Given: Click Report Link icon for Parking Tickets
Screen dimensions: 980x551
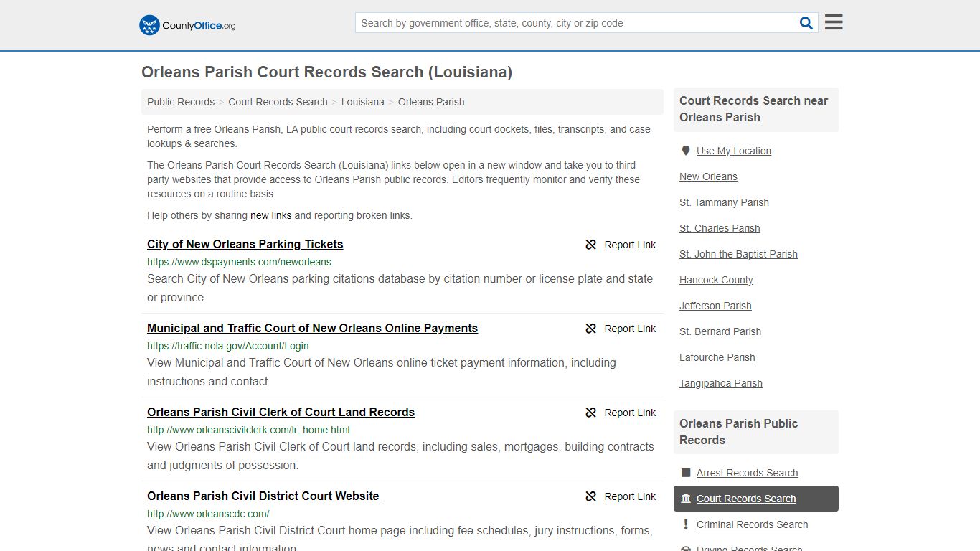Looking at the screenshot, I should 591,245.
